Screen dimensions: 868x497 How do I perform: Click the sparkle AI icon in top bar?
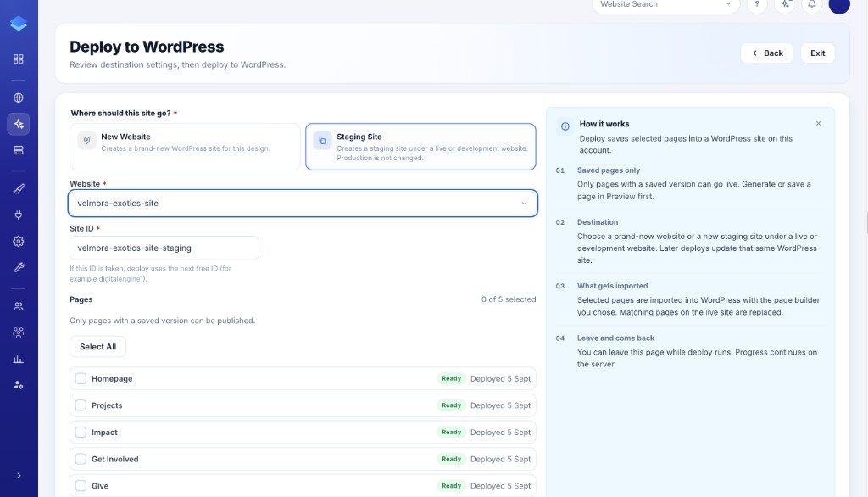[x=784, y=4]
